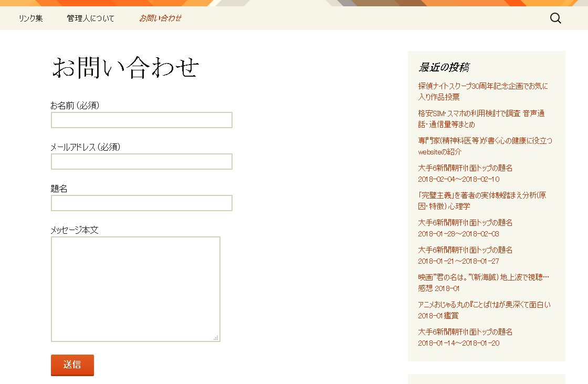Click inside the メッセージ本文 textarea

pyautogui.click(x=135, y=289)
